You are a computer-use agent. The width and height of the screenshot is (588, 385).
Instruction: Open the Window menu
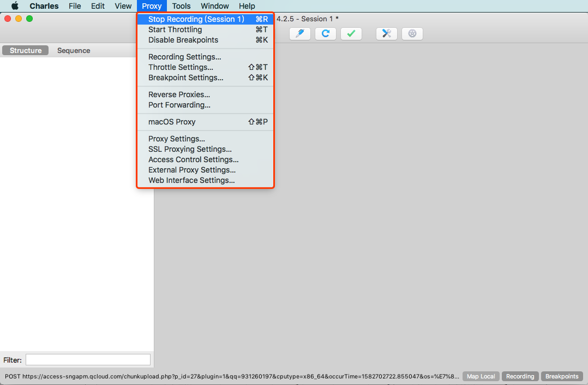pyautogui.click(x=214, y=6)
